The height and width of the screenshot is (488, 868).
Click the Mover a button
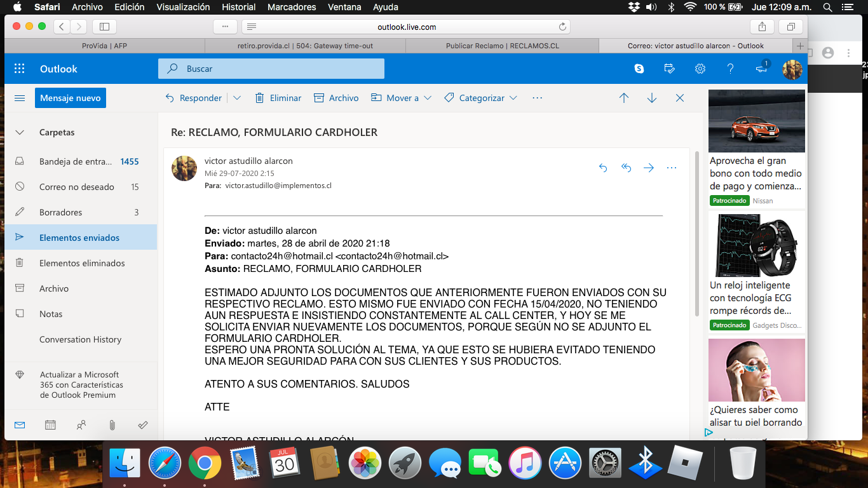coord(395,98)
